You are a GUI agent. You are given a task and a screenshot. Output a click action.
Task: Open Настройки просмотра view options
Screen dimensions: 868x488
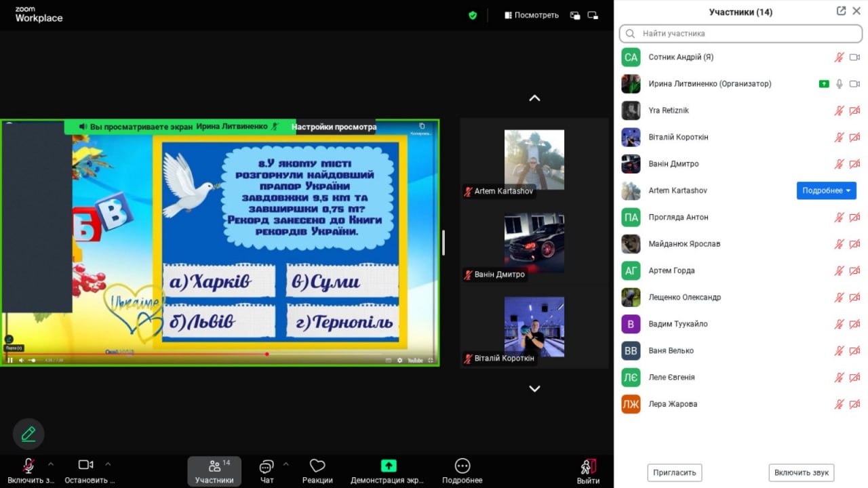pyautogui.click(x=334, y=127)
